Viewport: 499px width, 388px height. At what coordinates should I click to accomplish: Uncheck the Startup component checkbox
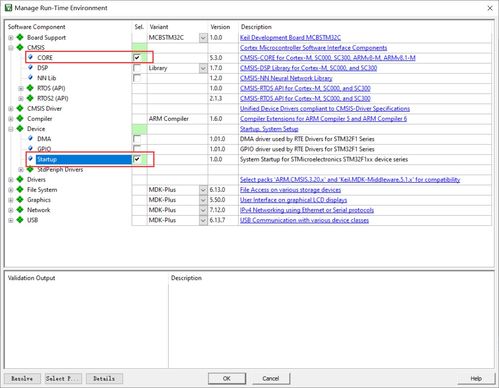coord(137,159)
